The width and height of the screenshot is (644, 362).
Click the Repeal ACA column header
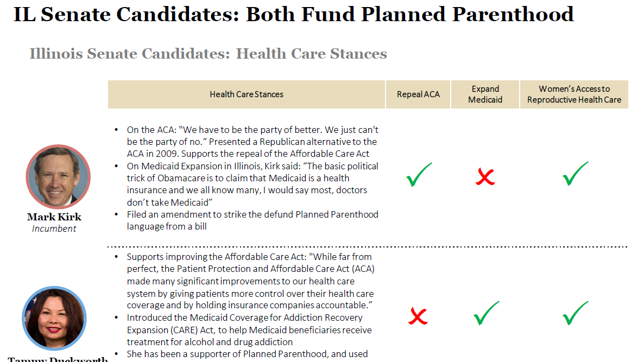click(418, 94)
